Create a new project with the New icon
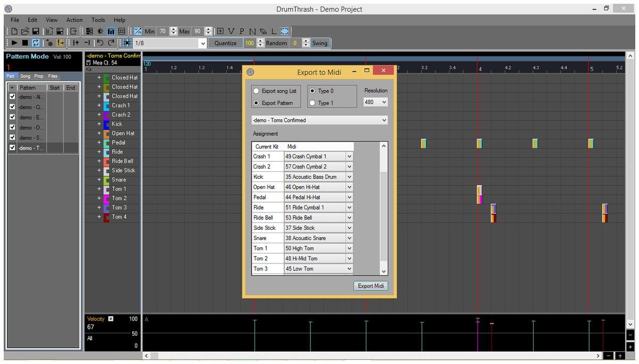 (14, 31)
